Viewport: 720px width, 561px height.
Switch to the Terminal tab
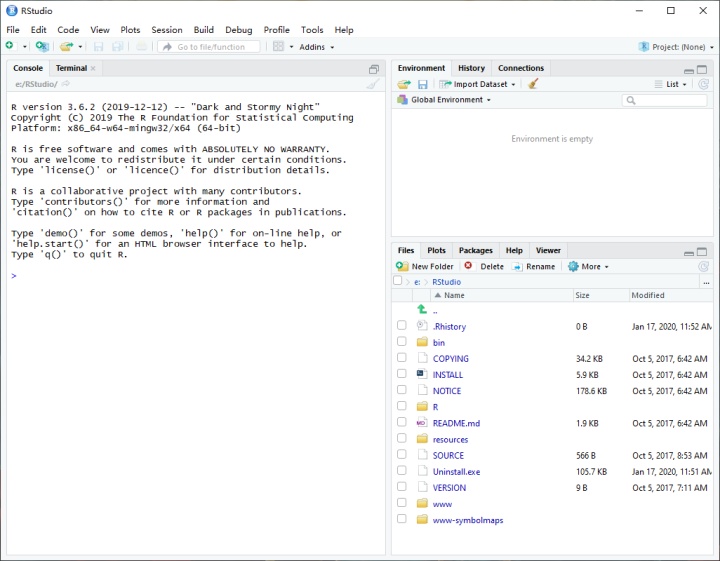71,68
